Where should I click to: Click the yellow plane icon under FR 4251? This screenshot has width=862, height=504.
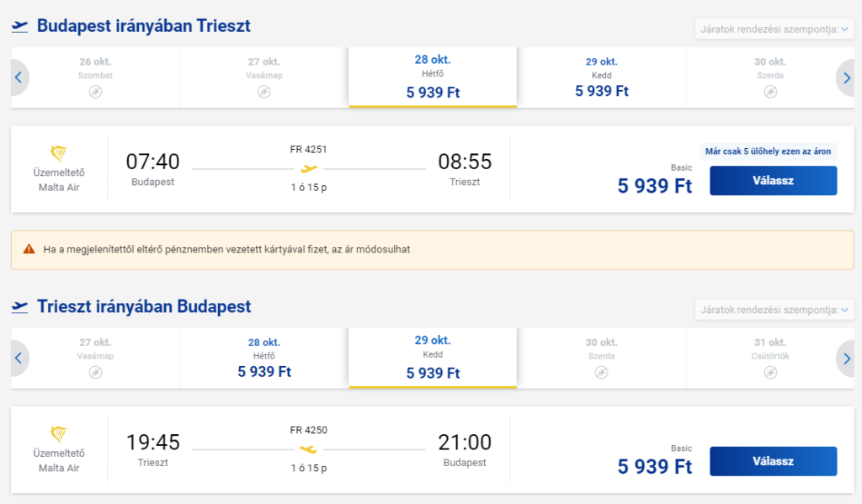(309, 169)
